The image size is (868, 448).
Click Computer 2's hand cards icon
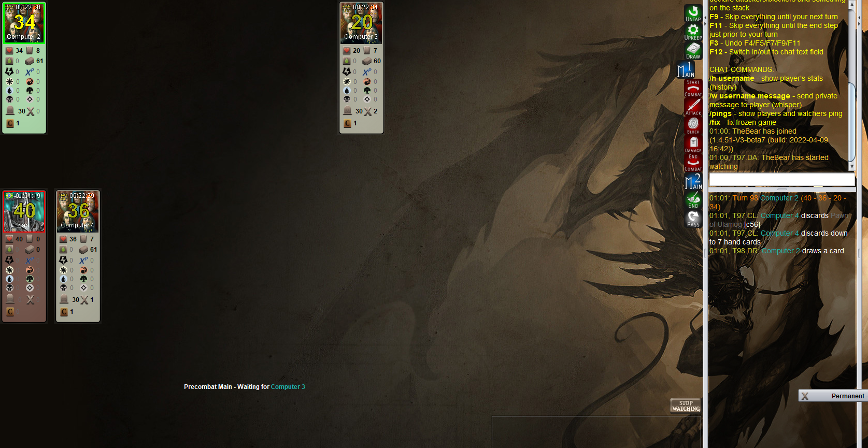tap(30, 51)
